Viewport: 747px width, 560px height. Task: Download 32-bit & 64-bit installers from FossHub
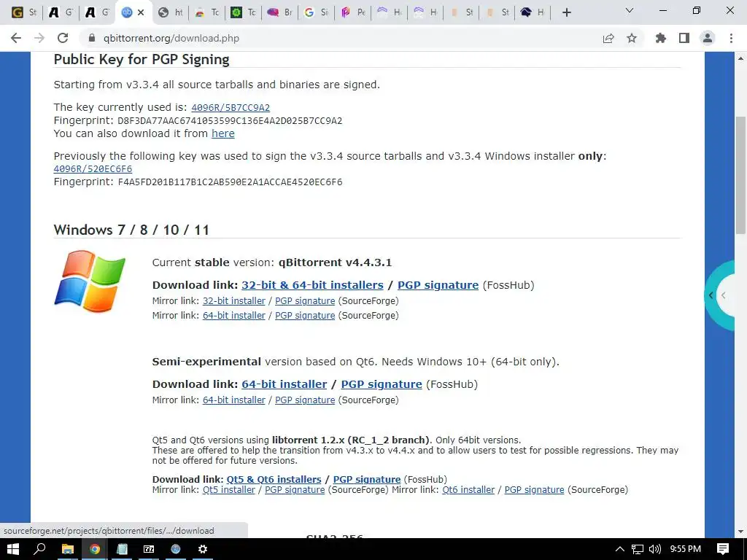[x=312, y=285]
